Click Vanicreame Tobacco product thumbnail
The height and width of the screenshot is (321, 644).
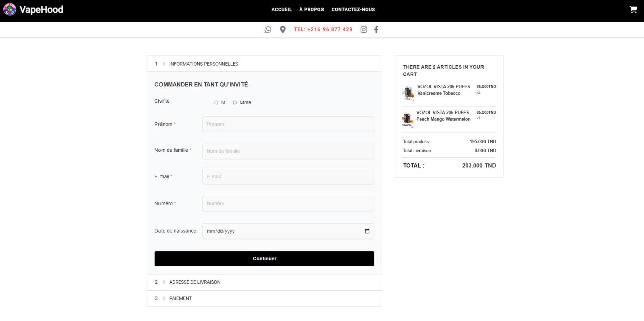408,93
